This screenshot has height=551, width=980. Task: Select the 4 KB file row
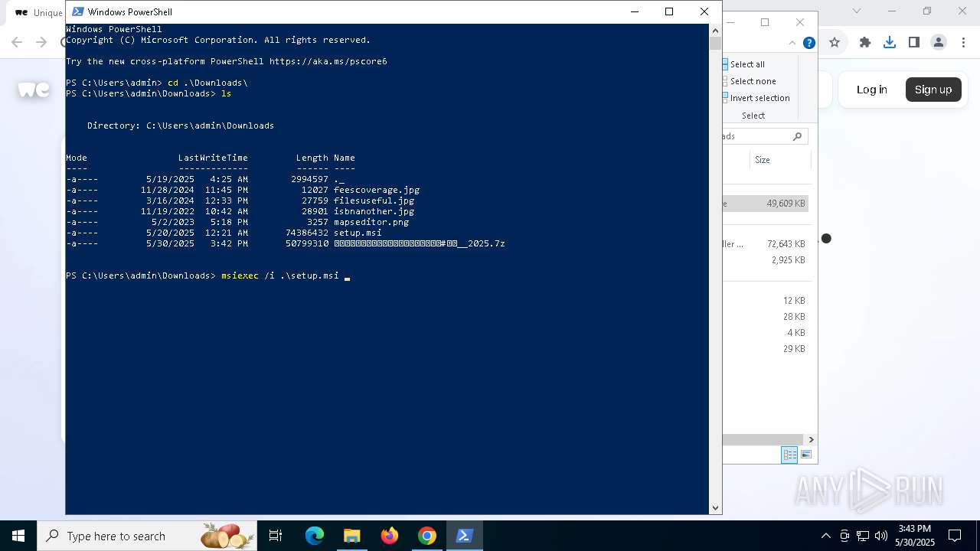pos(766,333)
